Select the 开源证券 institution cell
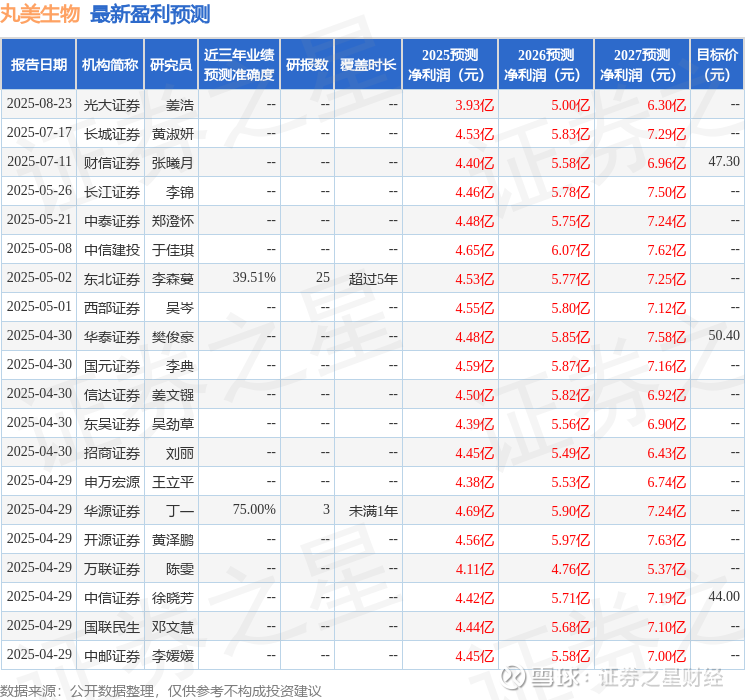 pos(112,540)
